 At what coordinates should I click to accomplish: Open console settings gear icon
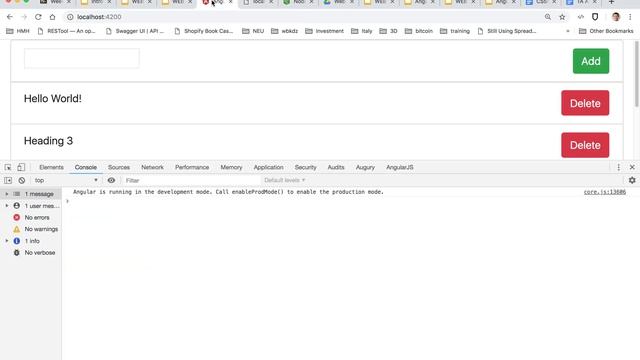tap(632, 180)
